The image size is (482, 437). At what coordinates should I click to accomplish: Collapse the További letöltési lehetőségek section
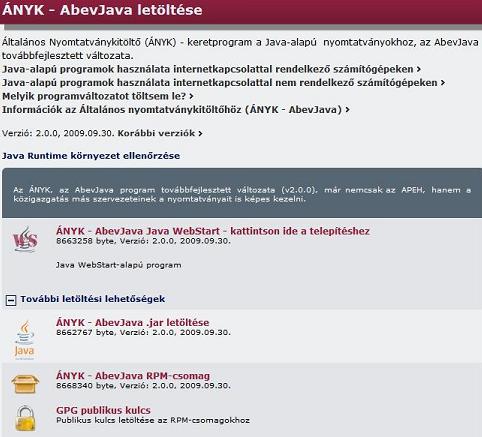[x=11, y=300]
